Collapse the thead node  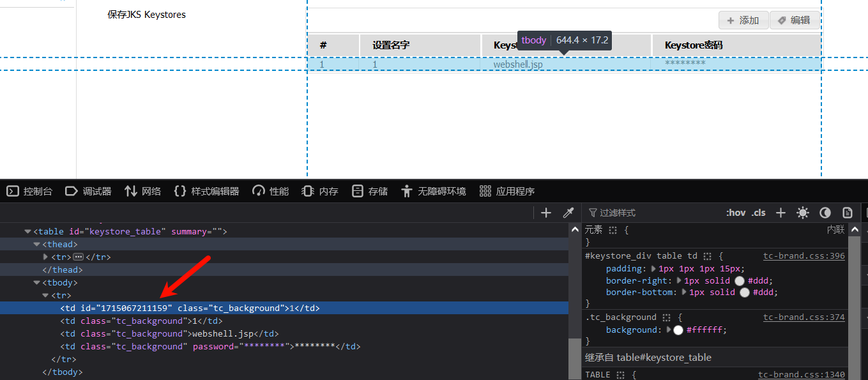pyautogui.click(x=36, y=245)
